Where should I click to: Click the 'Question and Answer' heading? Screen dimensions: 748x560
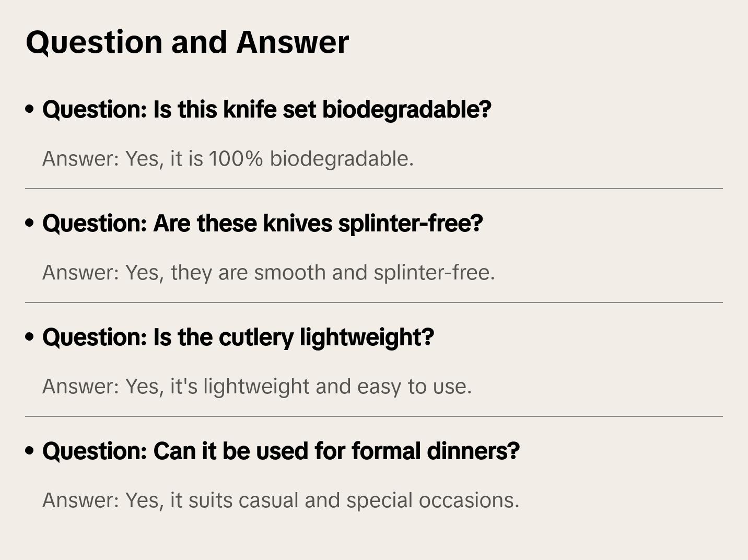(x=187, y=42)
